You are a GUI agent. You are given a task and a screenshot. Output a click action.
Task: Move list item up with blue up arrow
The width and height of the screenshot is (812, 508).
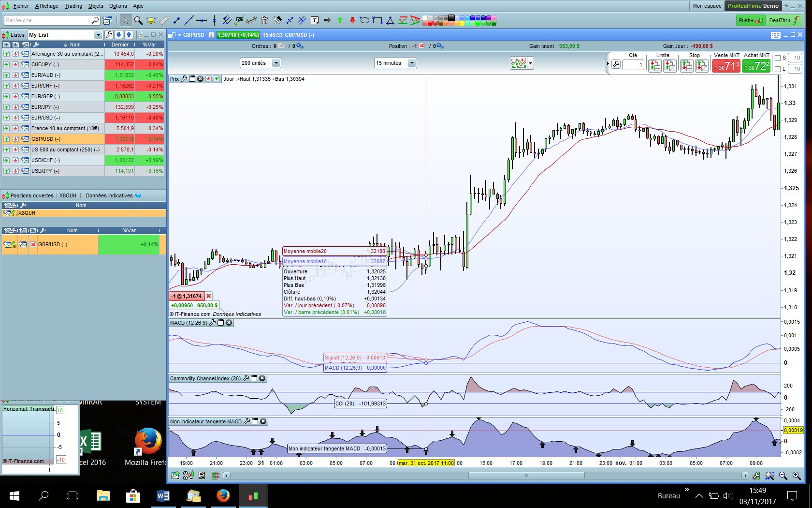click(x=129, y=35)
